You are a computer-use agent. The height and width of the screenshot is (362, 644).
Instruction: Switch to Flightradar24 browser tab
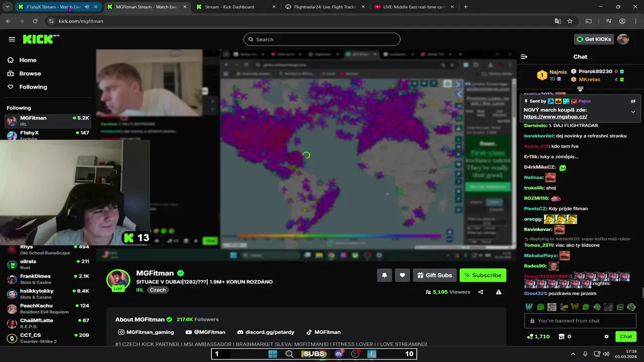(325, 7)
